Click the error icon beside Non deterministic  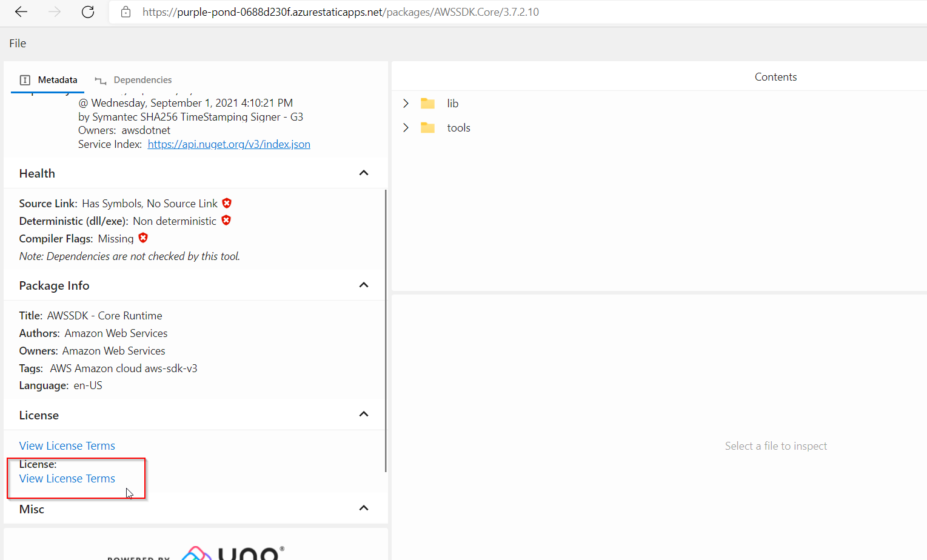tap(226, 220)
